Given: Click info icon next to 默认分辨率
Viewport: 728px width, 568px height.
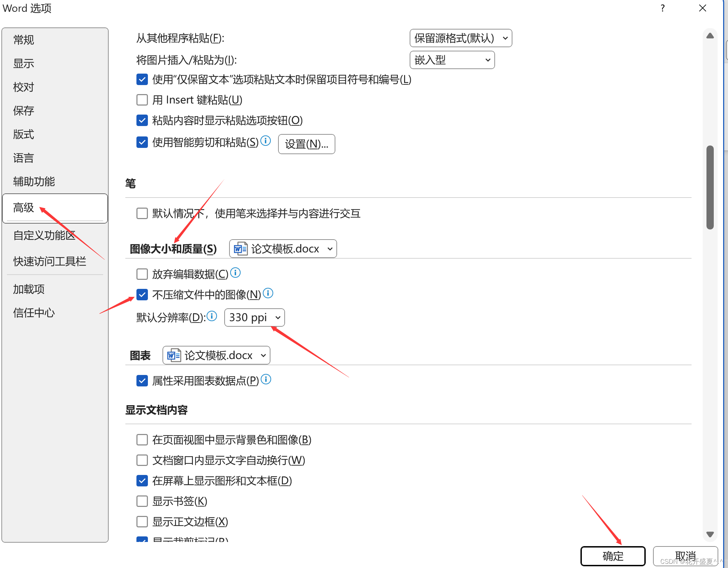Looking at the screenshot, I should point(212,316).
